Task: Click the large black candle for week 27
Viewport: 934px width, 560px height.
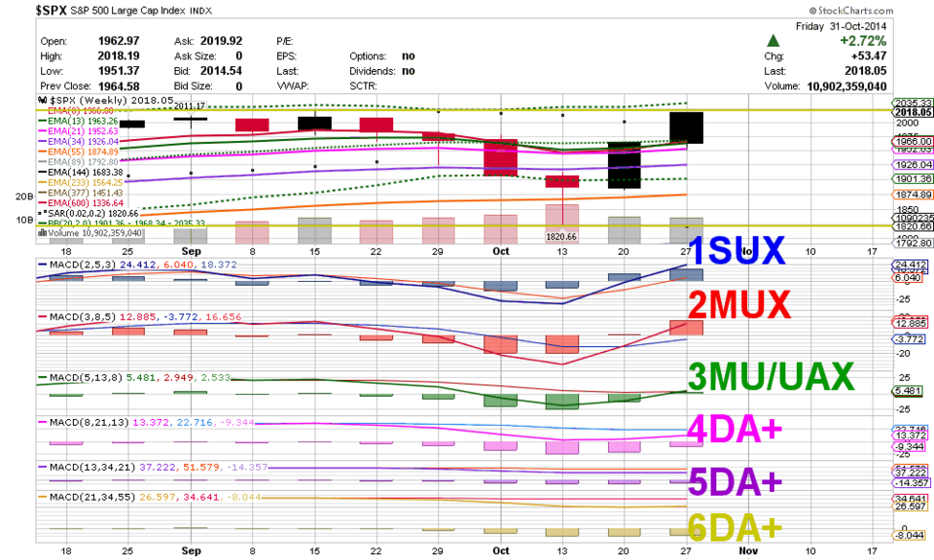Action: [x=686, y=126]
